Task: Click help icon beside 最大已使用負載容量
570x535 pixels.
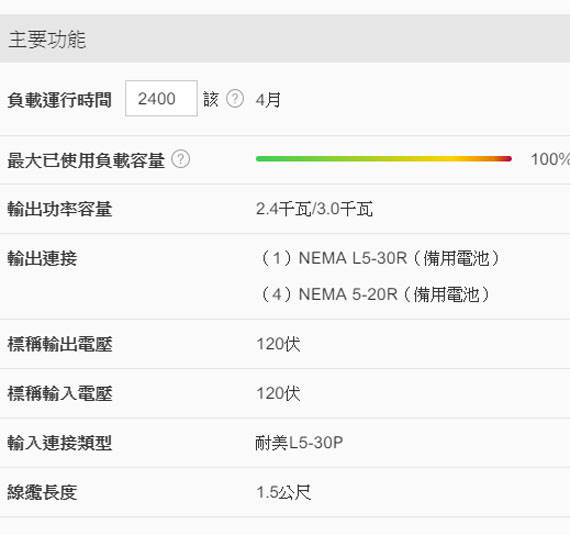Action: tap(181, 159)
